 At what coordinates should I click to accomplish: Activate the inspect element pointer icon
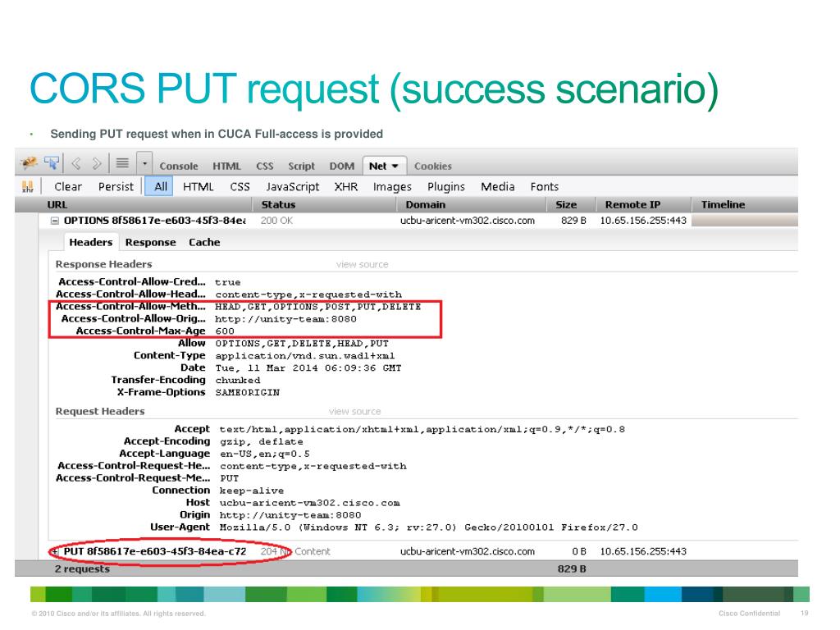tap(52, 163)
